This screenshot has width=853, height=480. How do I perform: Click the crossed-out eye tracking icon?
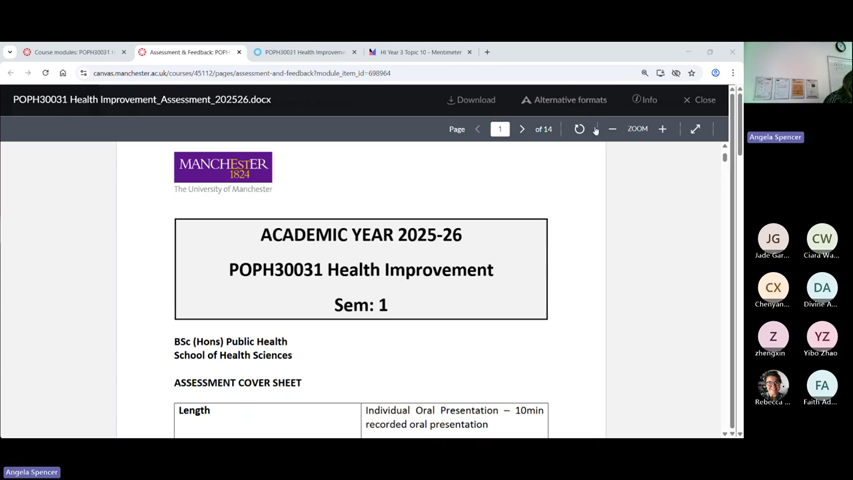[x=676, y=73]
